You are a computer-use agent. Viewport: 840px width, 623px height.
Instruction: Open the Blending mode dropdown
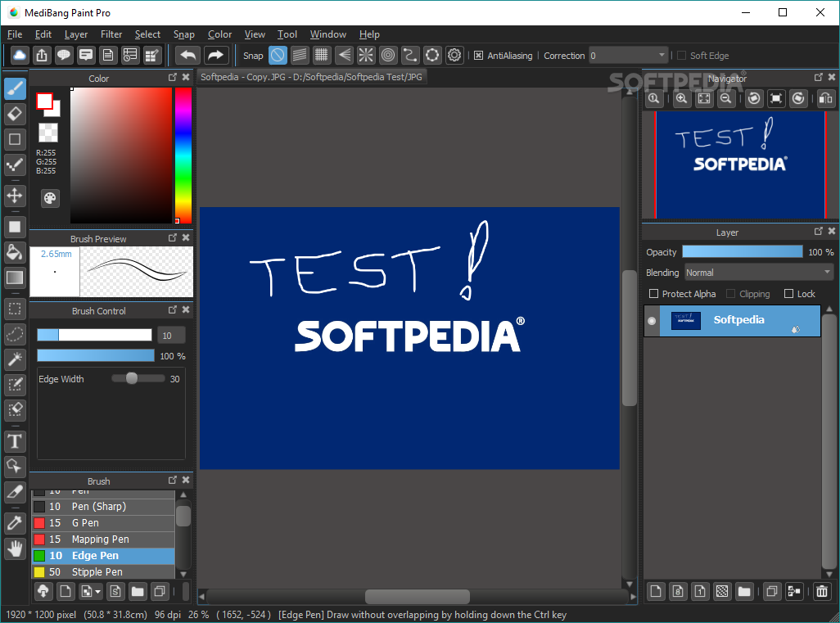pyautogui.click(x=759, y=273)
